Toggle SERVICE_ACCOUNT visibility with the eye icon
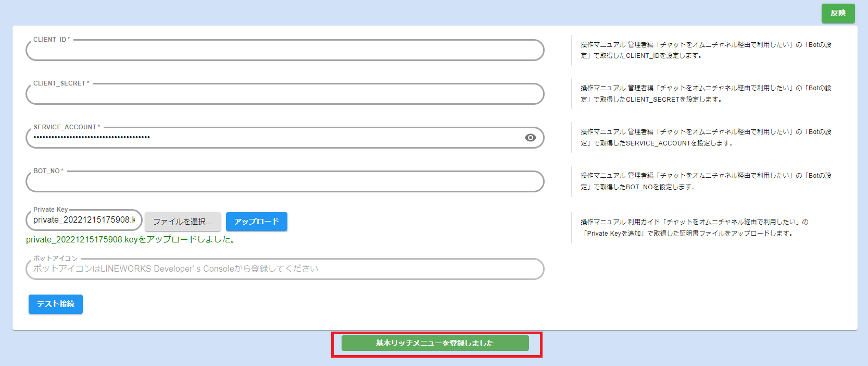 tap(530, 138)
